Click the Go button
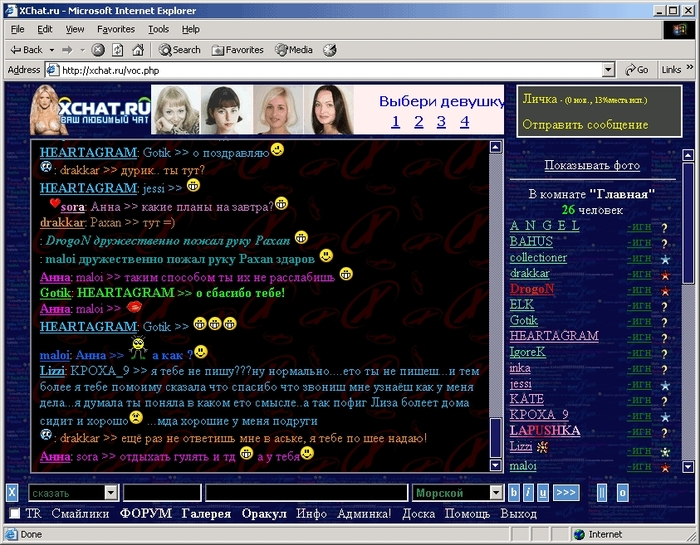 637,70
